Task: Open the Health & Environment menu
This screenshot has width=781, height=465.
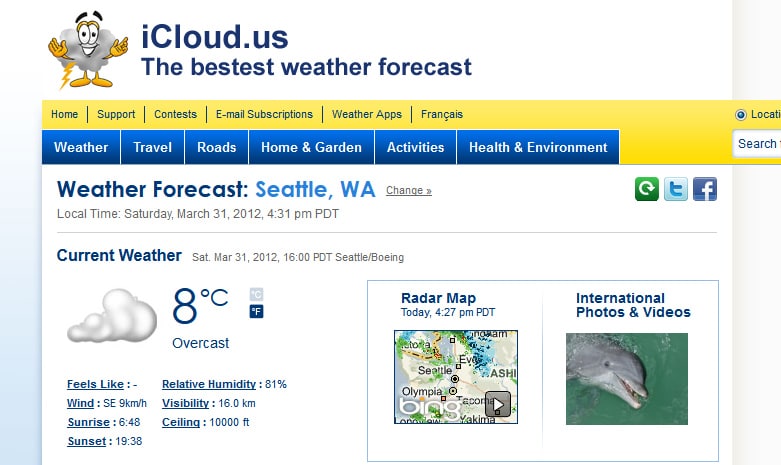Action: click(x=538, y=147)
